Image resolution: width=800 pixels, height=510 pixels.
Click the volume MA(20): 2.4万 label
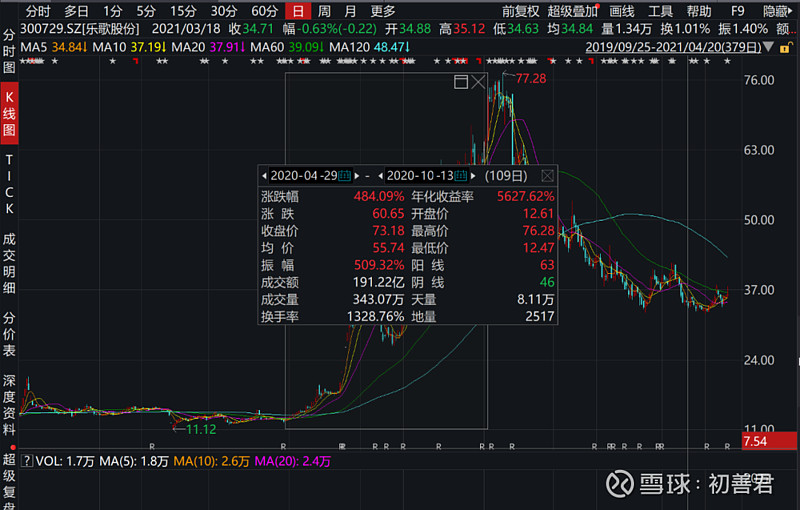pos(292,462)
